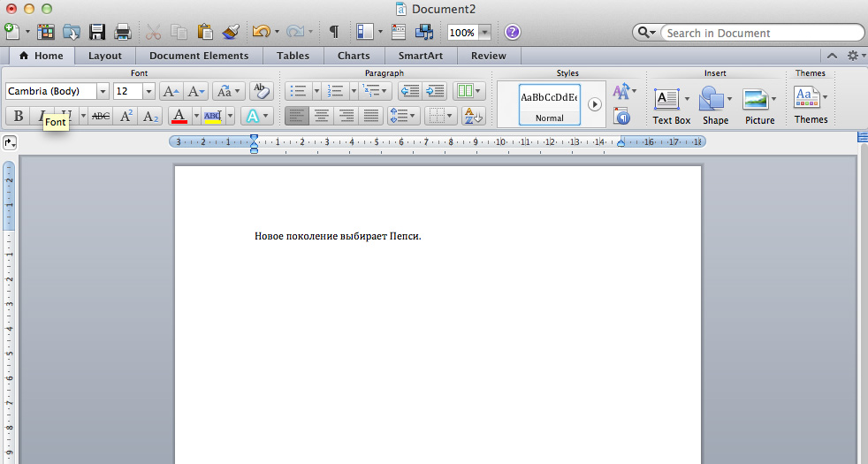Click the Sort text A-Z icon
Image resolution: width=868 pixels, height=464 pixels.
click(x=474, y=116)
